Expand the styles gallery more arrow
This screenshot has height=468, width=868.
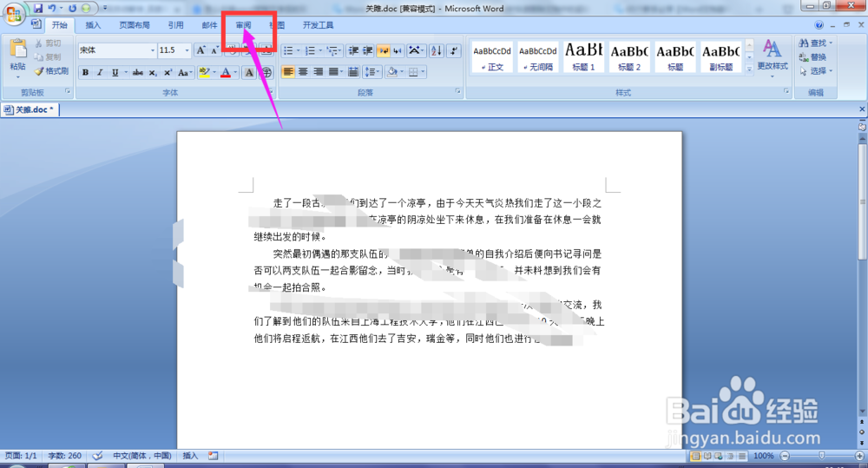click(x=749, y=69)
